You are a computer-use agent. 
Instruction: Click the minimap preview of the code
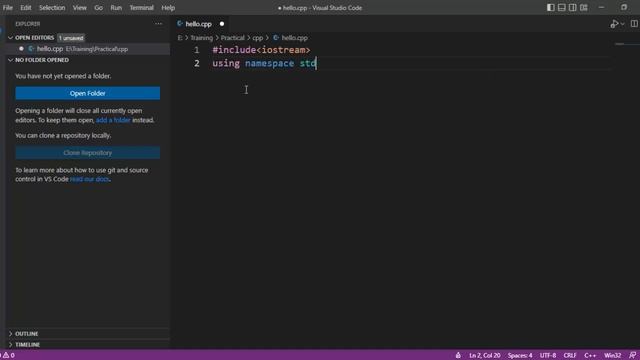(x=620, y=44)
